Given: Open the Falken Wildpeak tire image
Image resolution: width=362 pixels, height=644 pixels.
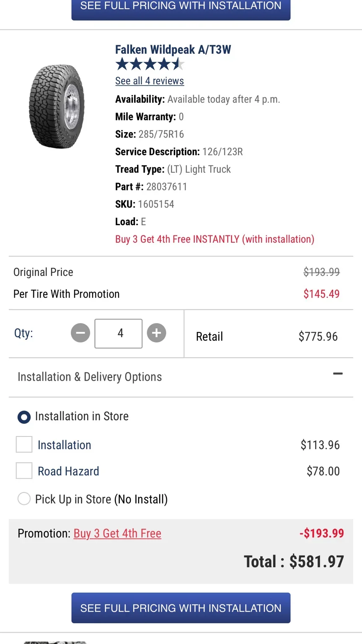Looking at the screenshot, I should click(x=57, y=106).
